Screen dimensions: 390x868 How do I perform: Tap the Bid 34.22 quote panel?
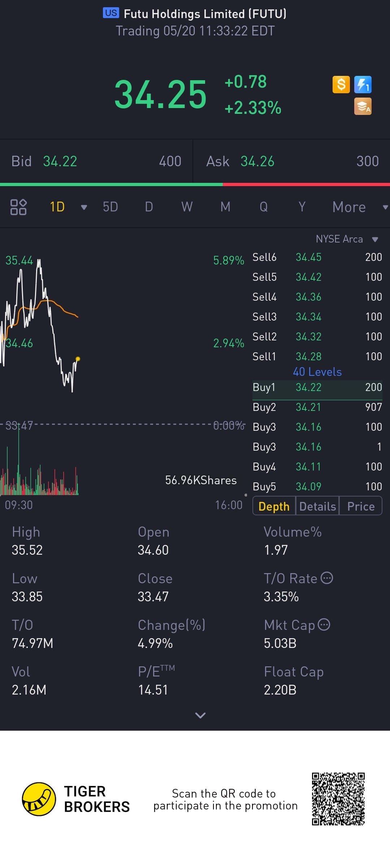[x=96, y=161]
